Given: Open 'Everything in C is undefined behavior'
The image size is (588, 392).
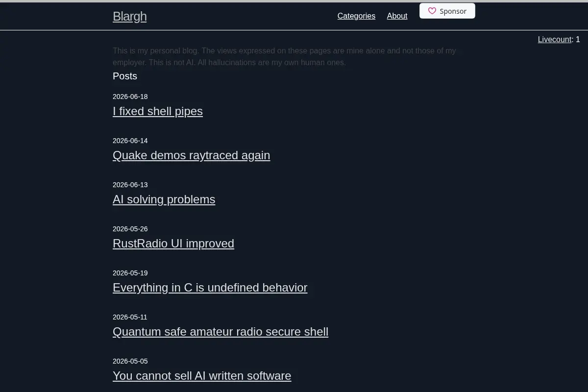Looking at the screenshot, I should click(210, 288).
